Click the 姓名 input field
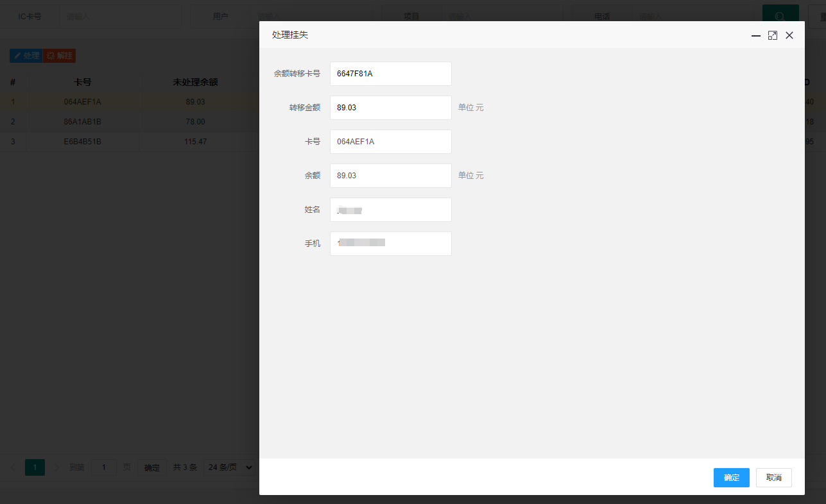826x504 pixels. click(x=391, y=210)
